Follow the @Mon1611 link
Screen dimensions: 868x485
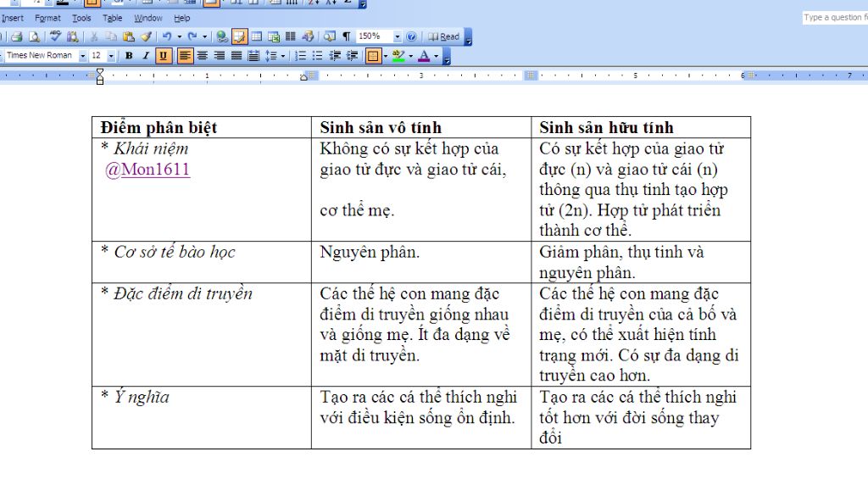pos(147,169)
